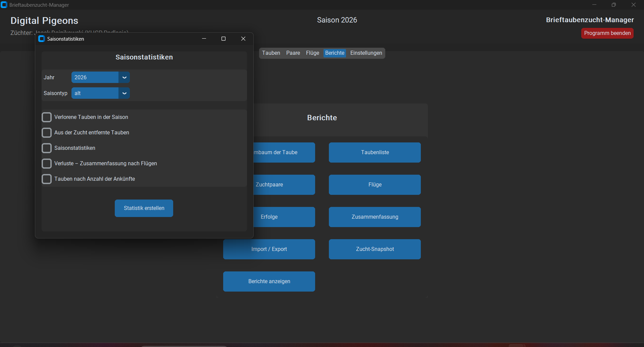Viewport: 644px width, 347px height.
Task: Click the Stammbaum der Taube button
Action: [x=284, y=153]
